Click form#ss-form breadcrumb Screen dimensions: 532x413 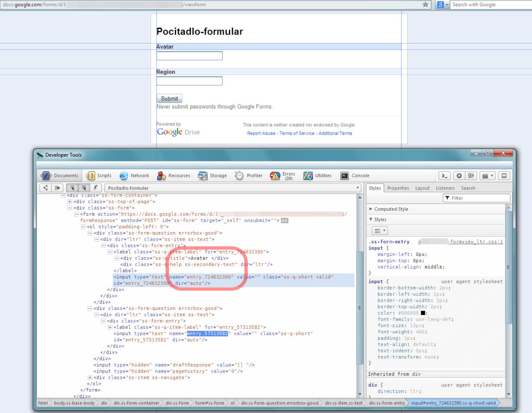209,403
